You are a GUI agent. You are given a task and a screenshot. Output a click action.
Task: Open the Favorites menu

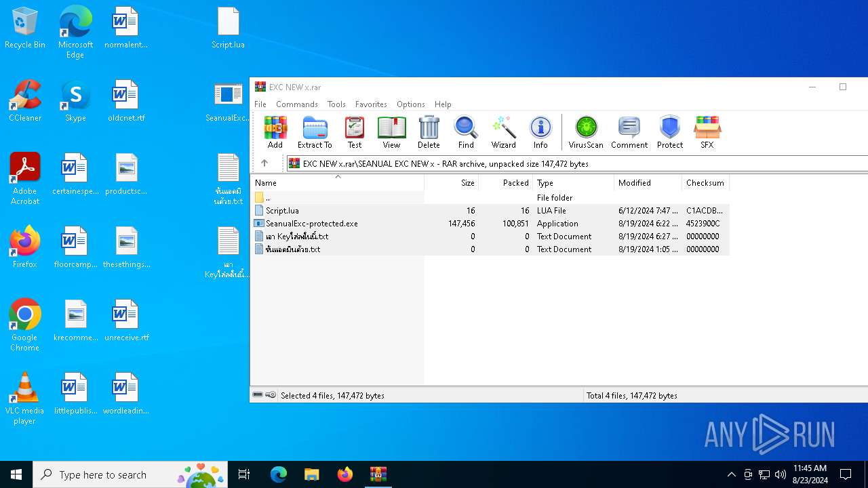pos(371,104)
